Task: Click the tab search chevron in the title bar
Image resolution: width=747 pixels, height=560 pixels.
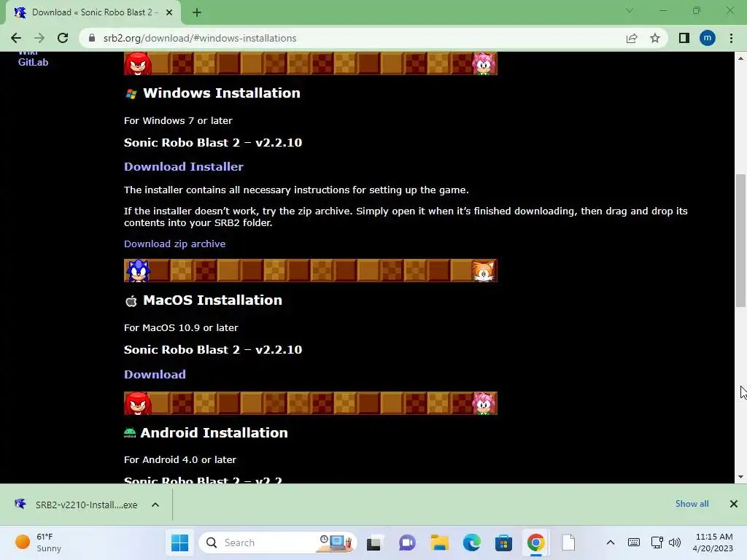Action: point(630,10)
